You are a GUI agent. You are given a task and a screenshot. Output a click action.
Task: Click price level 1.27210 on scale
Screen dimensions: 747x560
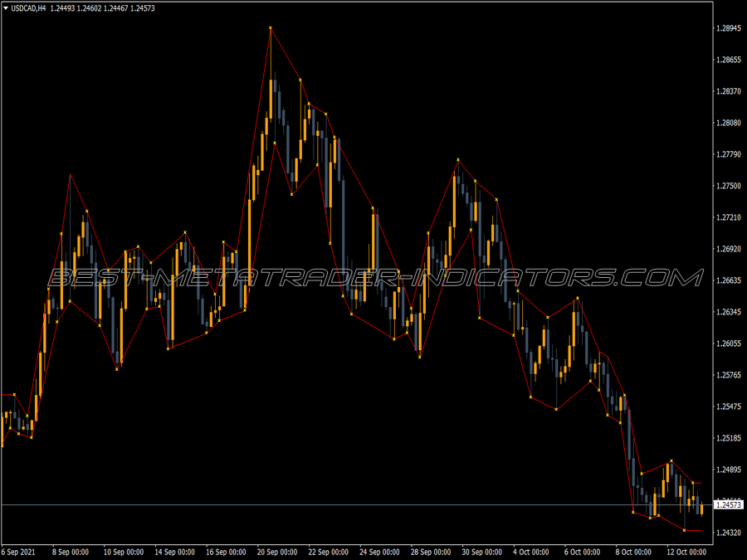pos(729,217)
